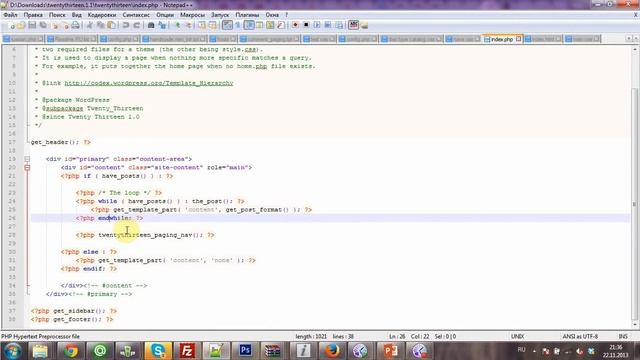
Task: Toggle synchronized horizontal scrolling
Action: [x=213, y=25]
